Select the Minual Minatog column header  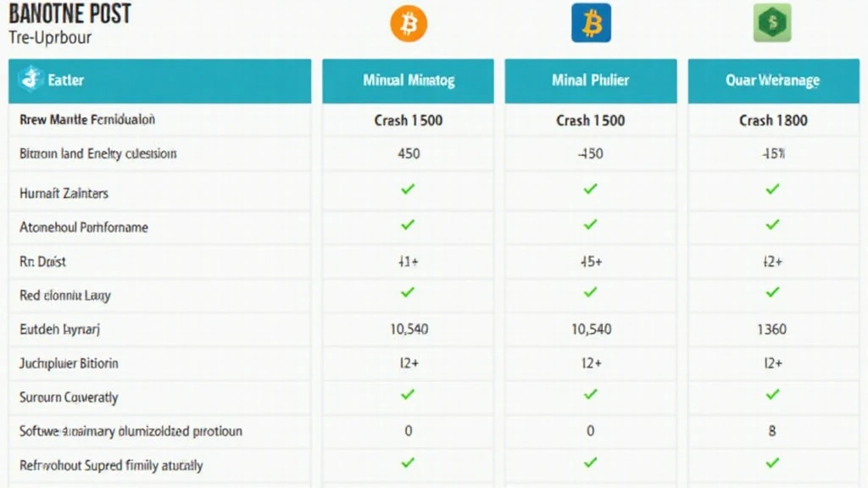pos(408,80)
